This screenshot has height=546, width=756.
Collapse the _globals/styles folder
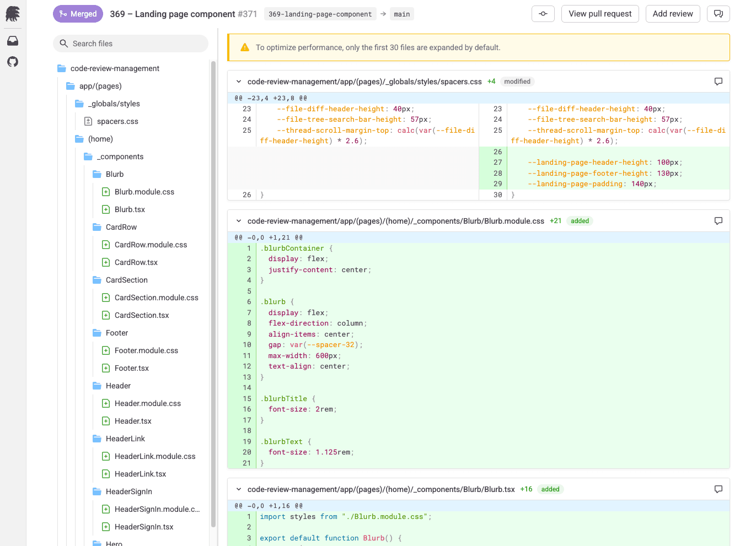[108, 104]
